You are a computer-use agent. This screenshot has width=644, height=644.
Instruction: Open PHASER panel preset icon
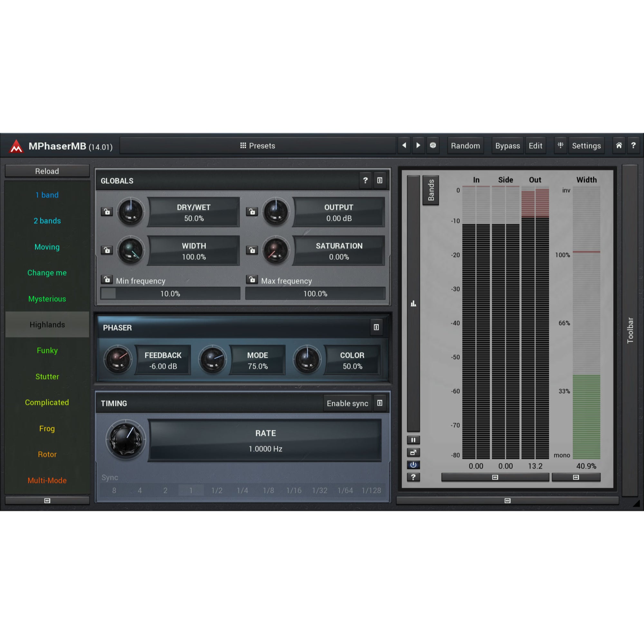click(376, 327)
